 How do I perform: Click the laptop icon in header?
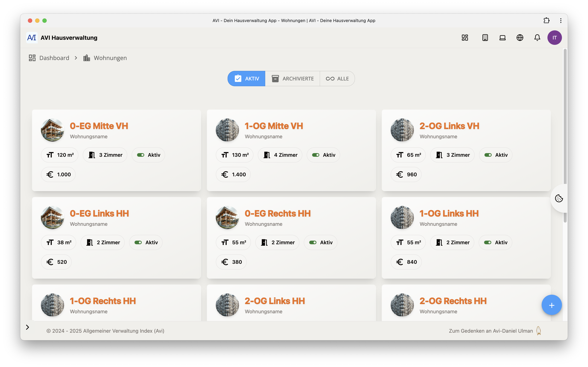click(x=503, y=38)
